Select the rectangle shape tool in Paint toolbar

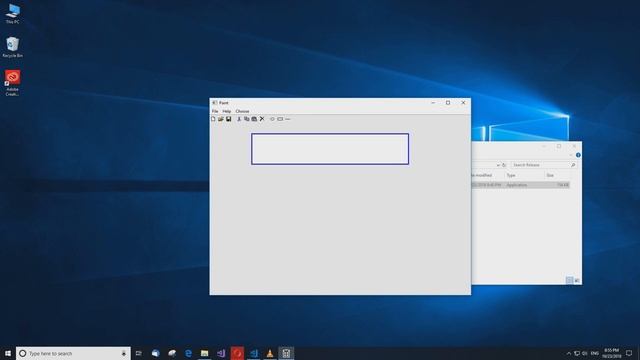click(280, 119)
